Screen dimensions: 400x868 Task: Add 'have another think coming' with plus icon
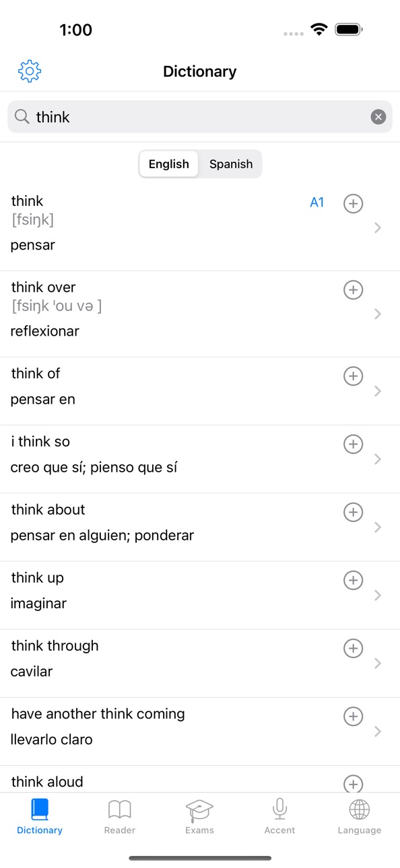[x=354, y=716]
